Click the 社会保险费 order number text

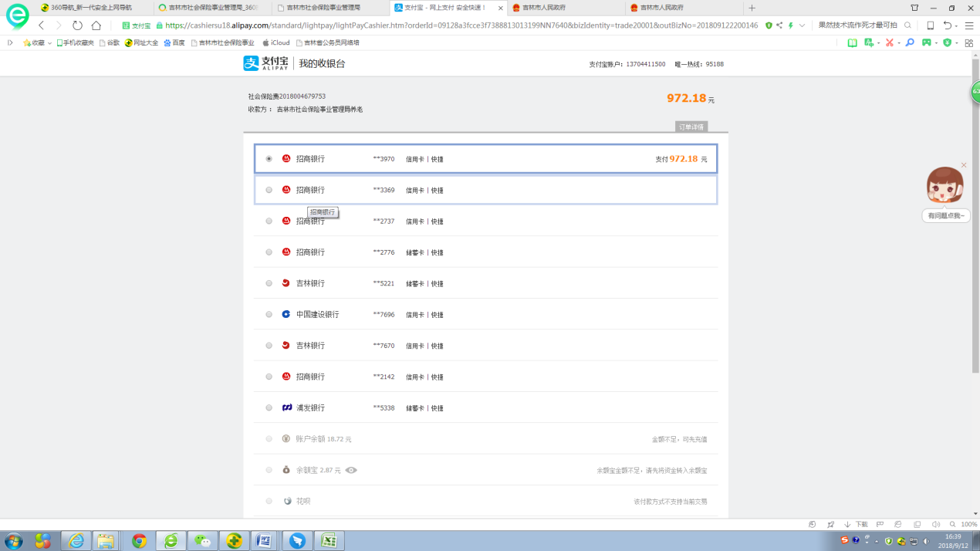coord(286,96)
